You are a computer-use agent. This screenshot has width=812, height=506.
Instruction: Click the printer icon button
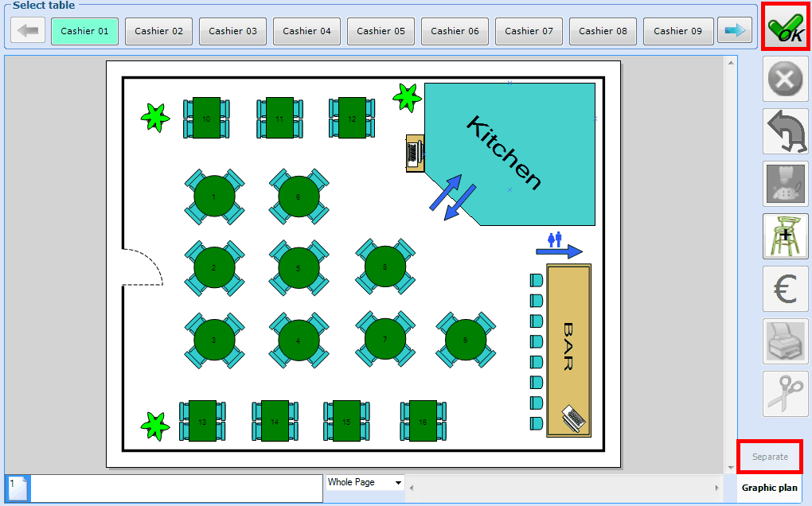point(785,341)
